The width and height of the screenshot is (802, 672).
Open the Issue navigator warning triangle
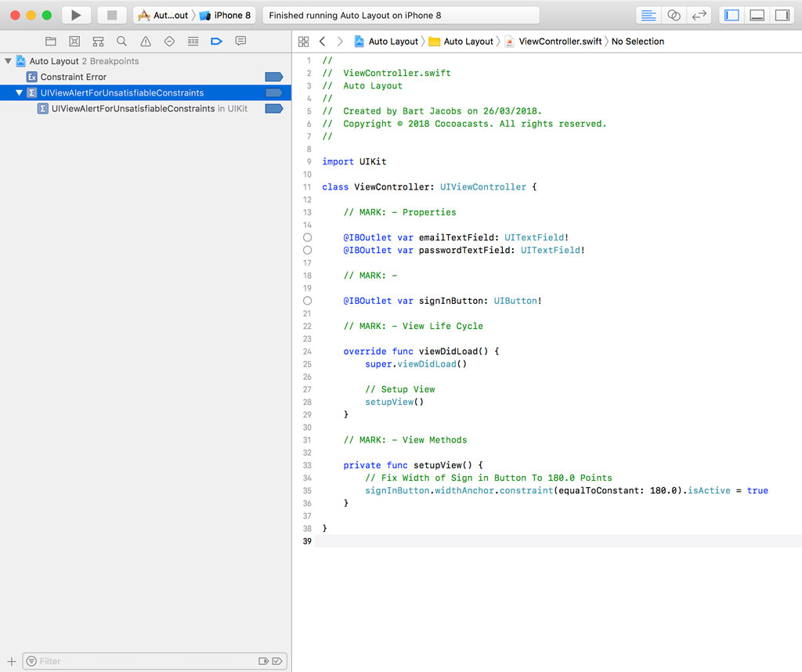tap(145, 41)
